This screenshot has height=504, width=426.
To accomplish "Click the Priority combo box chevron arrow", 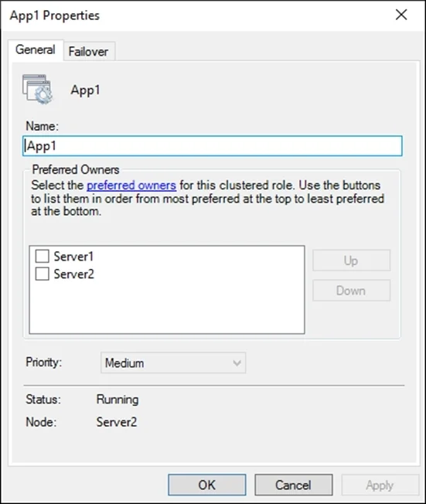I will (x=237, y=363).
